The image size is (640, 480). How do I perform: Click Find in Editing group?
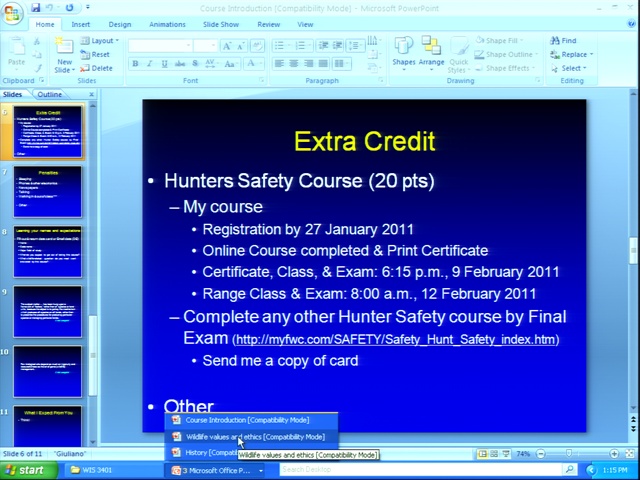click(x=563, y=40)
